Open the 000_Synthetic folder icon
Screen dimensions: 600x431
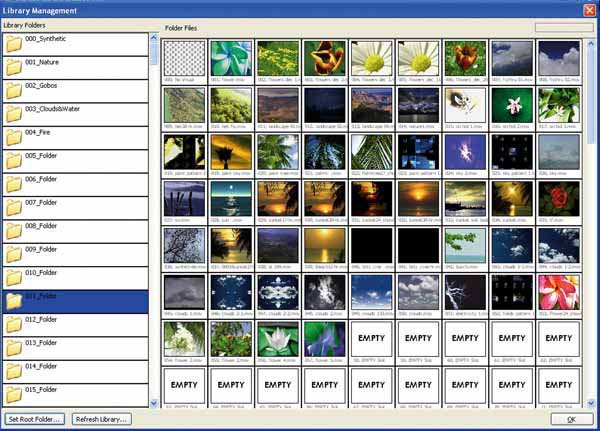(14, 44)
